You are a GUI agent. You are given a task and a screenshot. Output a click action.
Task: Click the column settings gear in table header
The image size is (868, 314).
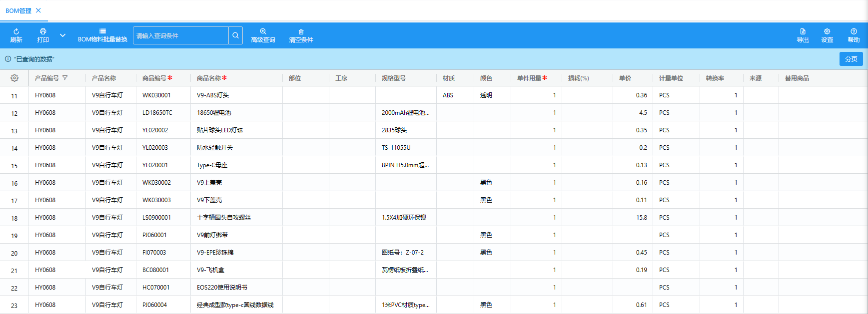click(x=14, y=78)
